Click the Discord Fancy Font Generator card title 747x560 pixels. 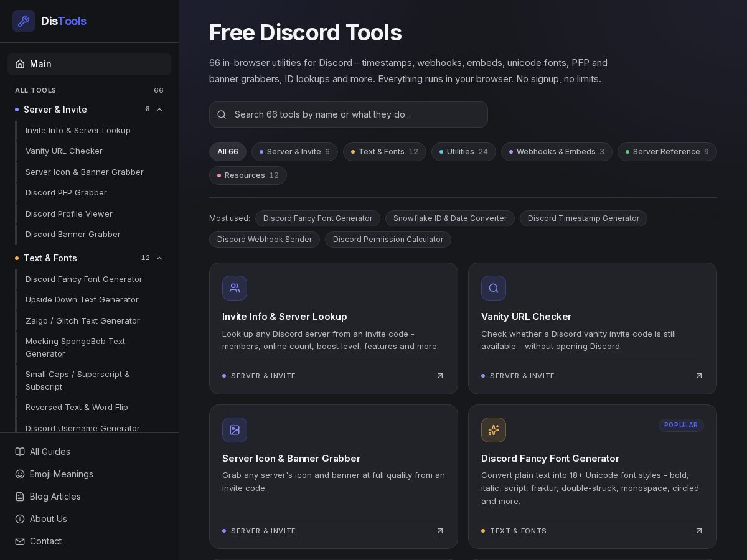[550, 459]
